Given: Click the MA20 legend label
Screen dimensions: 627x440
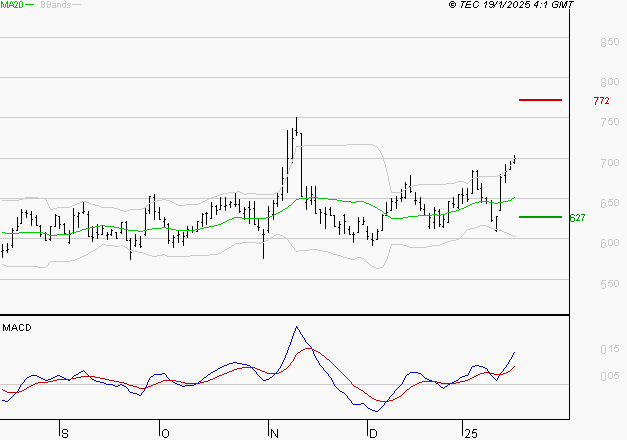Looking at the screenshot, I should click(12, 5).
